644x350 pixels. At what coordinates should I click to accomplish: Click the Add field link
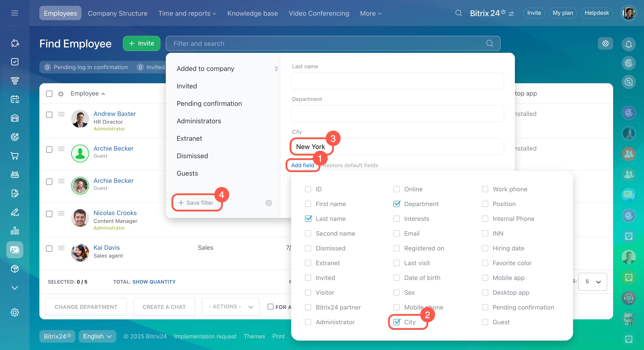(x=303, y=165)
